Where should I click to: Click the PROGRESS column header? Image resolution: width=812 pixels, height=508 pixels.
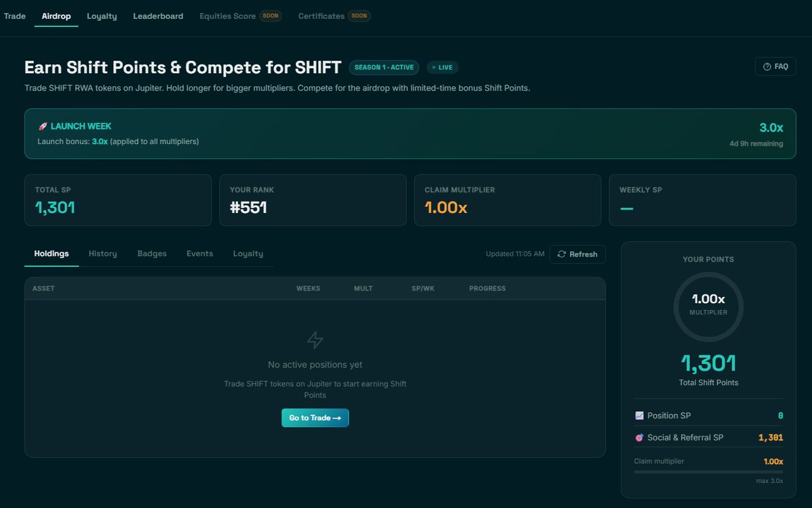pyautogui.click(x=487, y=289)
